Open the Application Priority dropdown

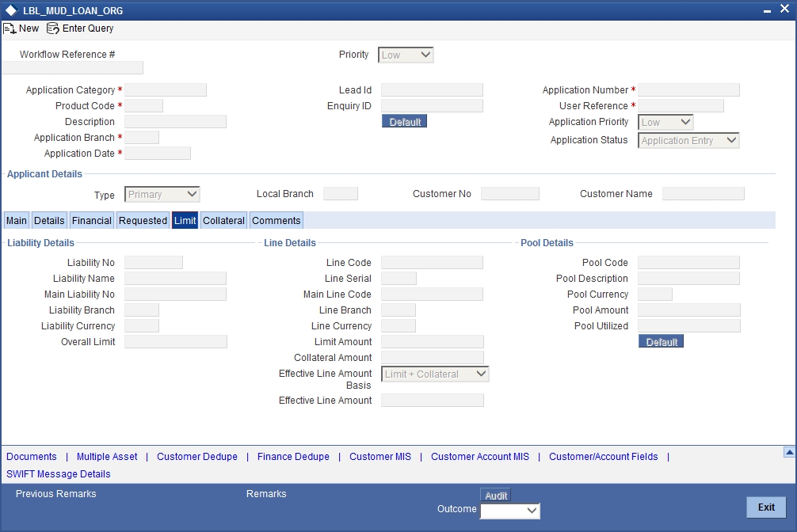(665, 122)
